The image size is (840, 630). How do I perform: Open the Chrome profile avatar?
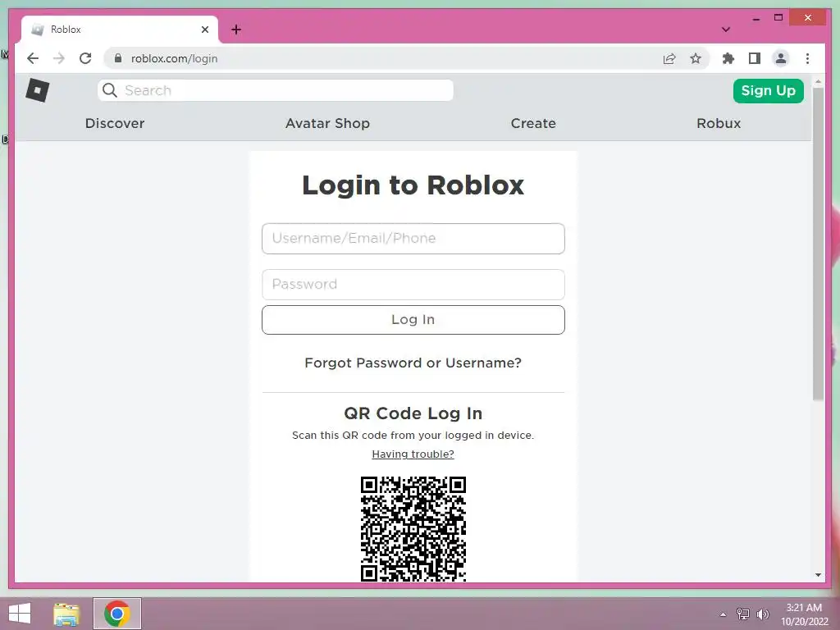tap(781, 58)
